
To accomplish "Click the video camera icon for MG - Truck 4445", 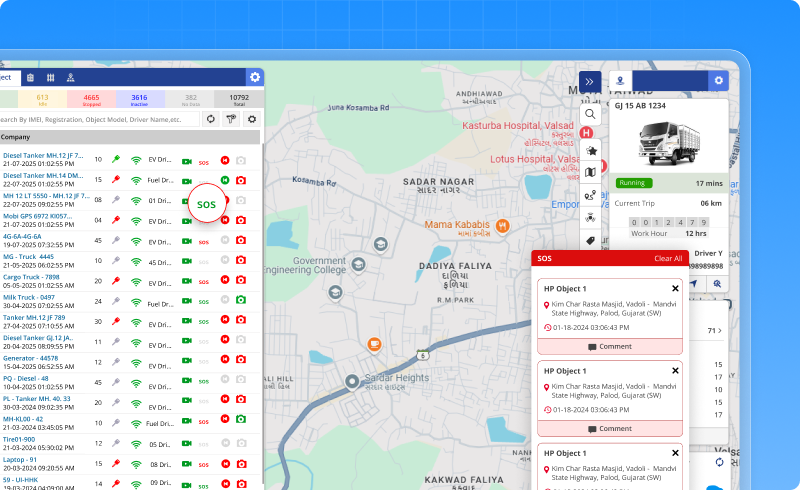I will click(x=187, y=261).
